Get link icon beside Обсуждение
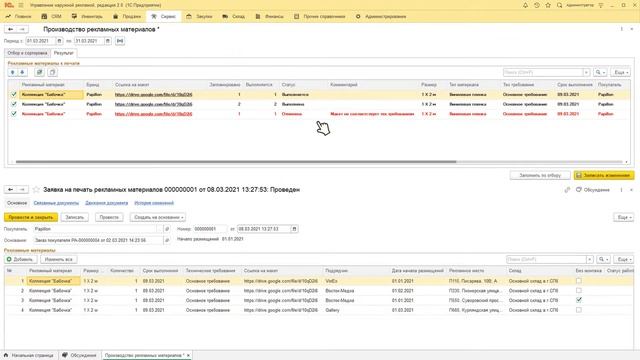The image size is (640, 360). pos(567,190)
